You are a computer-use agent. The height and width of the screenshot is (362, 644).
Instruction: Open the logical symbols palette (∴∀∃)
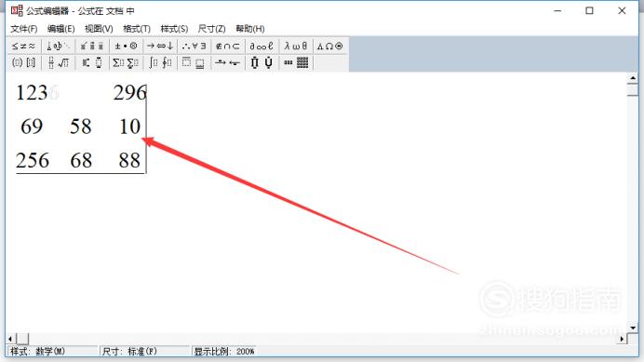click(x=194, y=46)
